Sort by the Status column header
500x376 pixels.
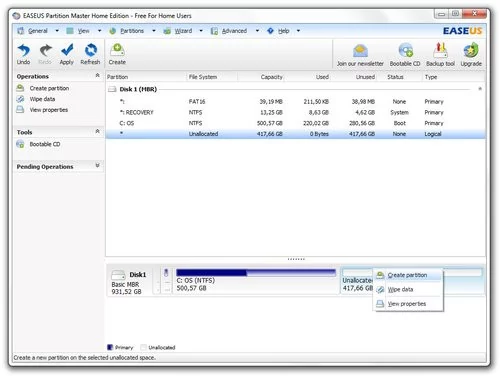pos(400,77)
